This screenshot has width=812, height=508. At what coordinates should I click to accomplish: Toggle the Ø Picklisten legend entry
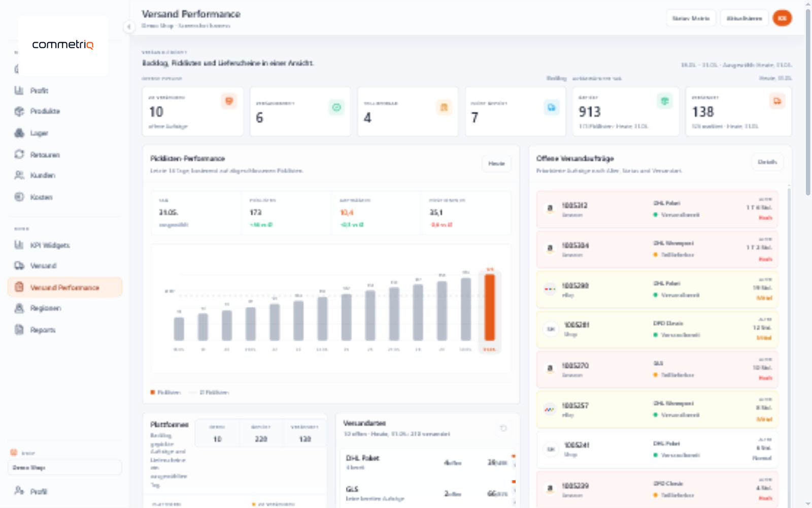209,392
